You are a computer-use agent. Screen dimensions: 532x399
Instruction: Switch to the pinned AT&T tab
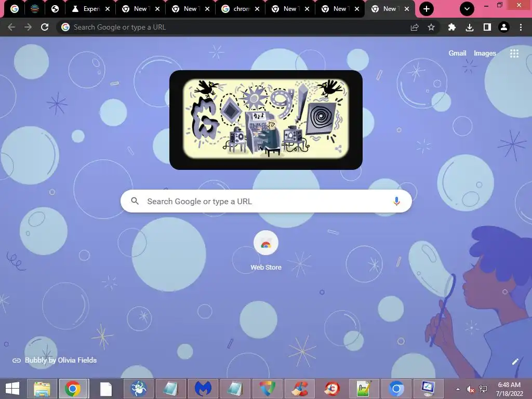point(35,9)
